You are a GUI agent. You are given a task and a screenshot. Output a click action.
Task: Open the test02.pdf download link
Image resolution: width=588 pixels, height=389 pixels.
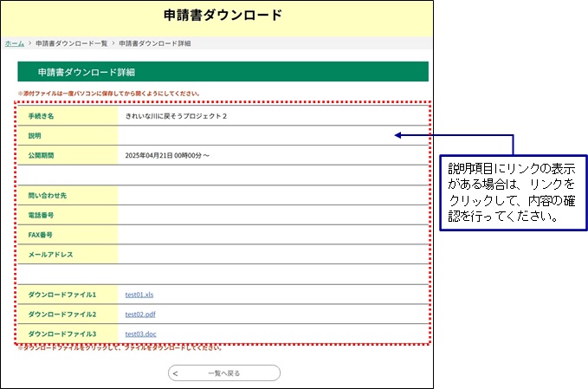[139, 314]
